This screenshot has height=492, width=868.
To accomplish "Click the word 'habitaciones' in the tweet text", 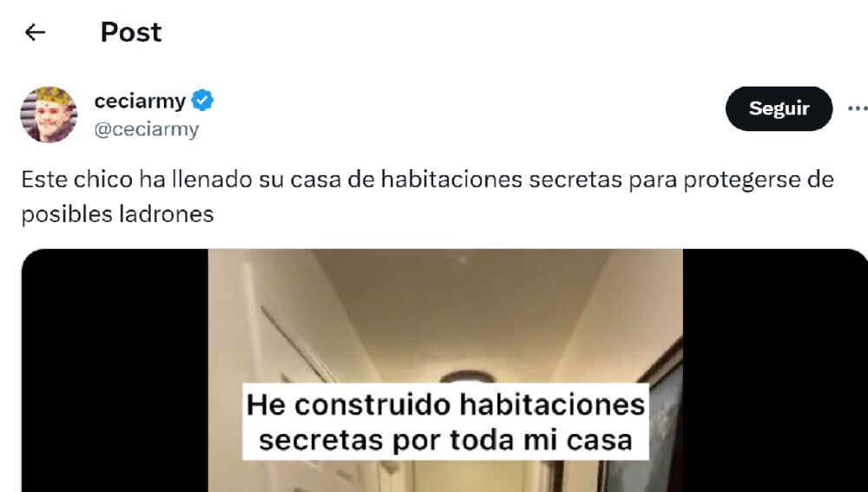I will [x=451, y=180].
